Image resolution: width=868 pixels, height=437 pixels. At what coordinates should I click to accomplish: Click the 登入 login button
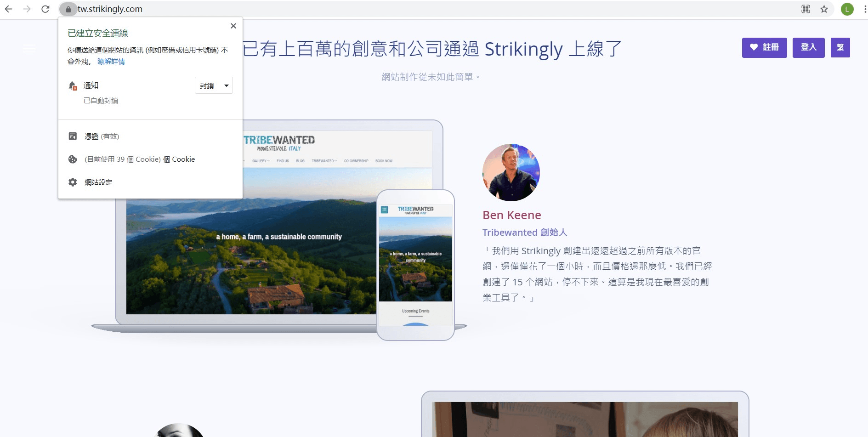(x=808, y=47)
